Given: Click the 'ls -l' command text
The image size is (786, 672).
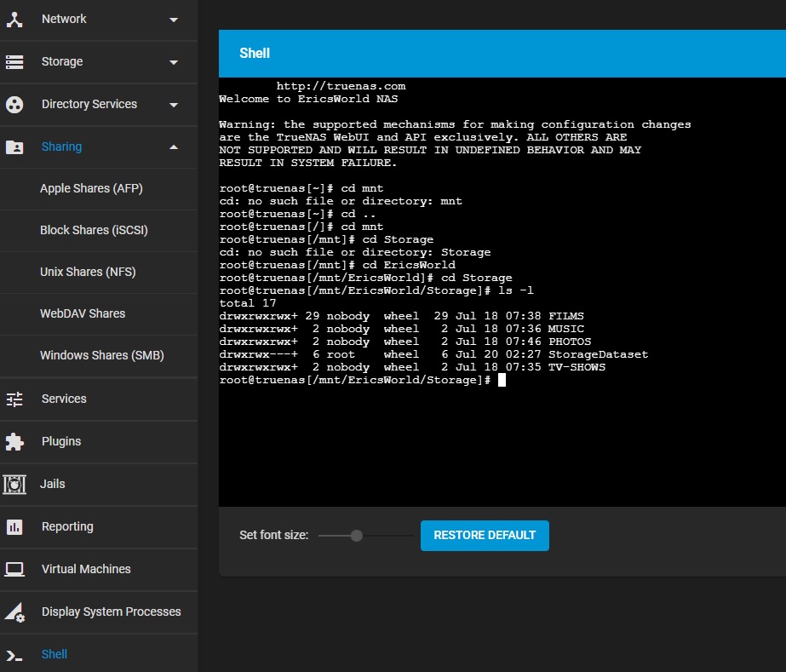Looking at the screenshot, I should (516, 290).
